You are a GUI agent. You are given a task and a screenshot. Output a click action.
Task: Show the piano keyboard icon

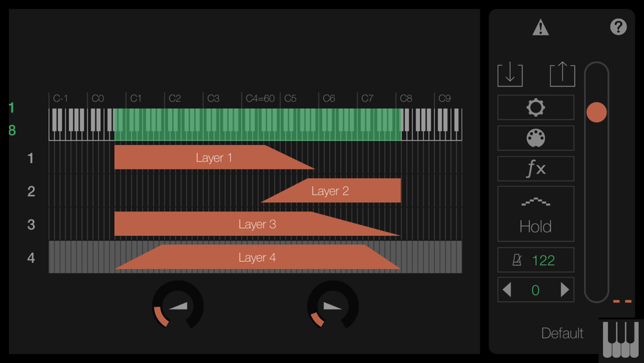(x=621, y=340)
